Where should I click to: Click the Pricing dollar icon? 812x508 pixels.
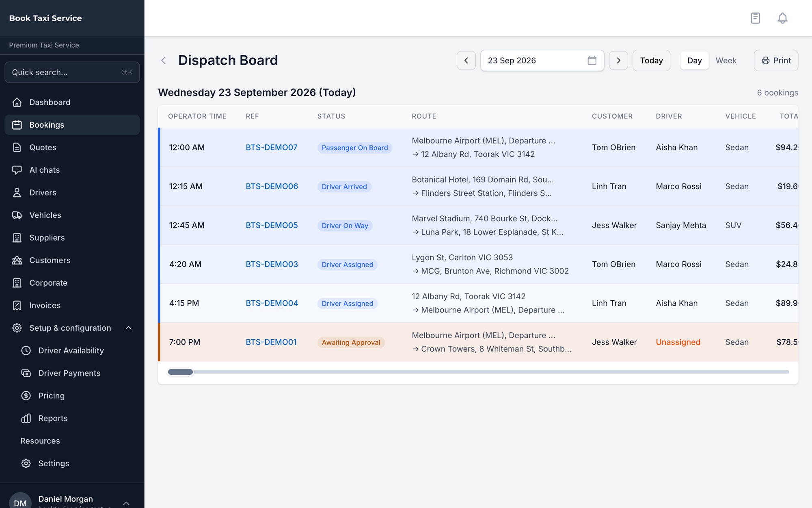click(x=26, y=395)
